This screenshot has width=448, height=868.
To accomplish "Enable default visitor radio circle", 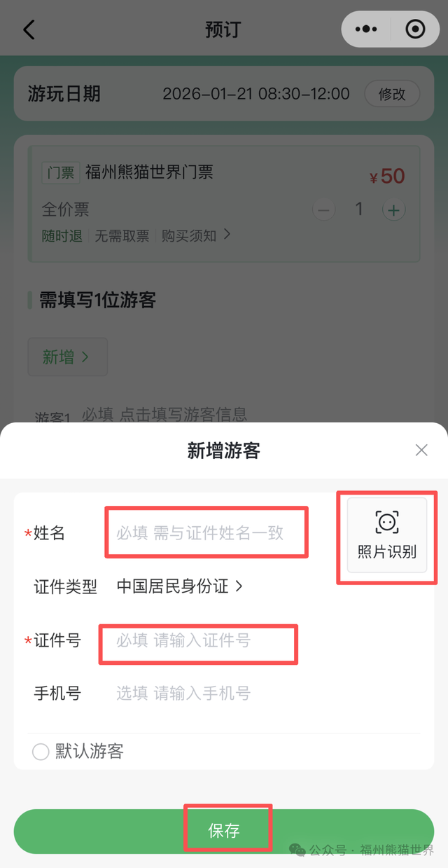I will tap(40, 752).
